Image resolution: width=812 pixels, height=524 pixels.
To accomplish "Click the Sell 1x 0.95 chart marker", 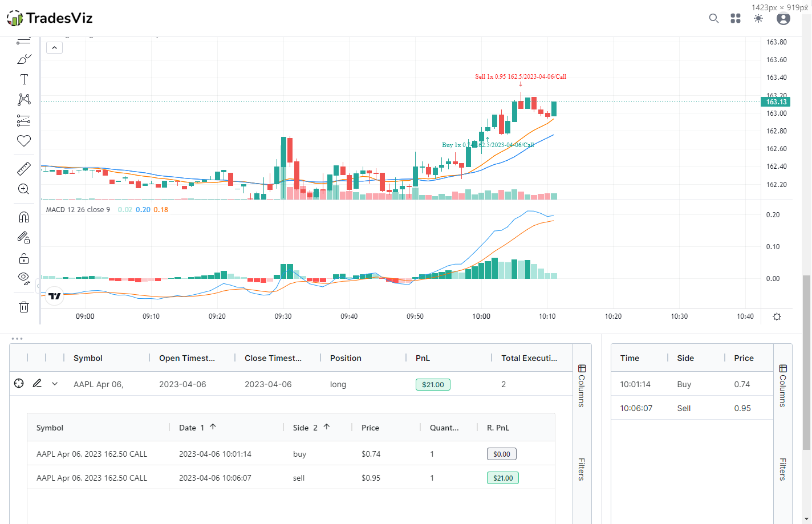I will point(521,76).
